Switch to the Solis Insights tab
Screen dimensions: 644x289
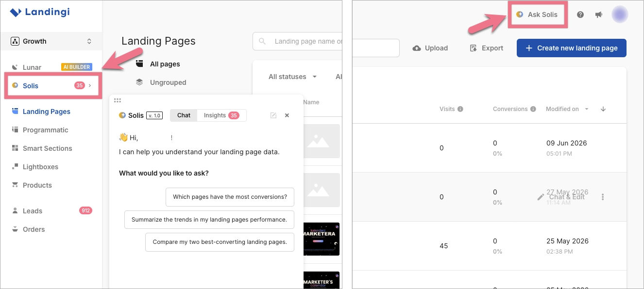click(x=221, y=115)
